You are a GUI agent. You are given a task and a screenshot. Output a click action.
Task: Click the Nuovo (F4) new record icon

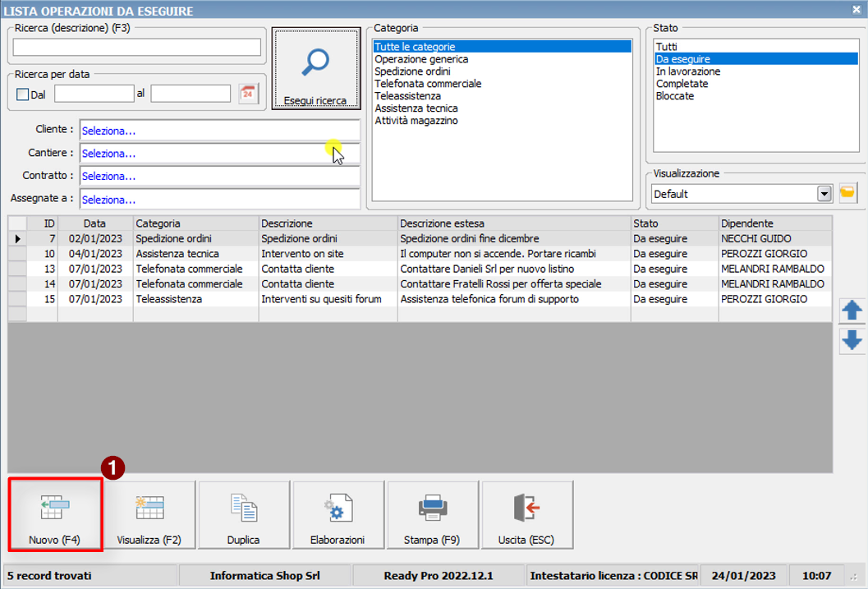pos(55,508)
